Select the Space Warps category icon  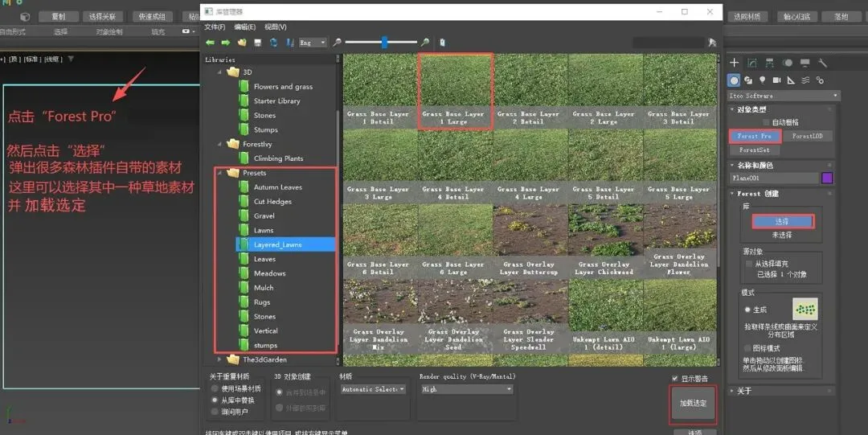pyautogui.click(x=805, y=80)
